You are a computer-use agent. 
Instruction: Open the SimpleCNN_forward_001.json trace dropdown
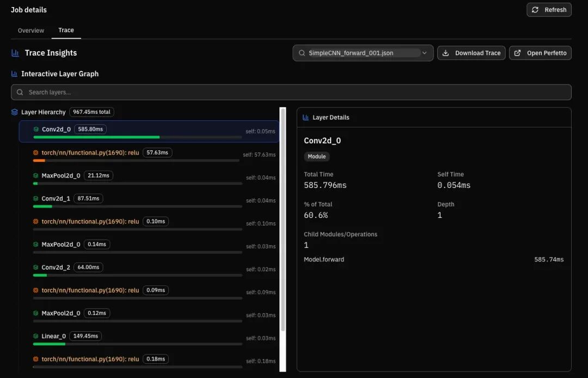(x=363, y=53)
